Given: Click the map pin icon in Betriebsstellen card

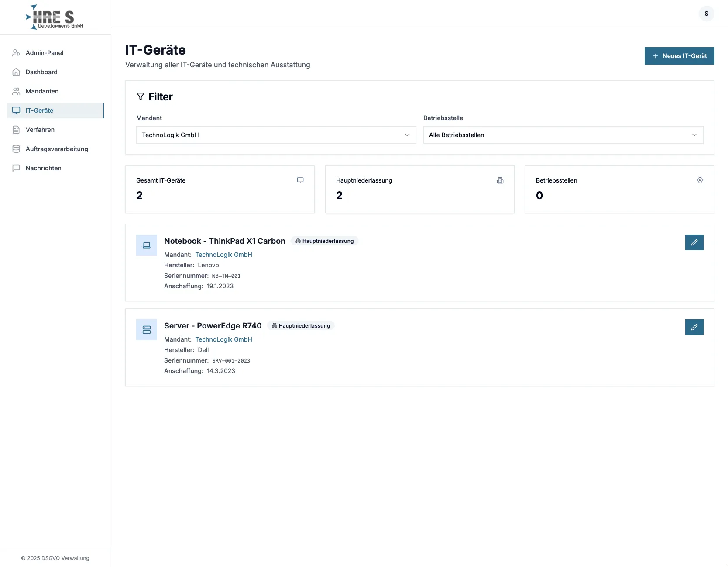Looking at the screenshot, I should tap(700, 180).
